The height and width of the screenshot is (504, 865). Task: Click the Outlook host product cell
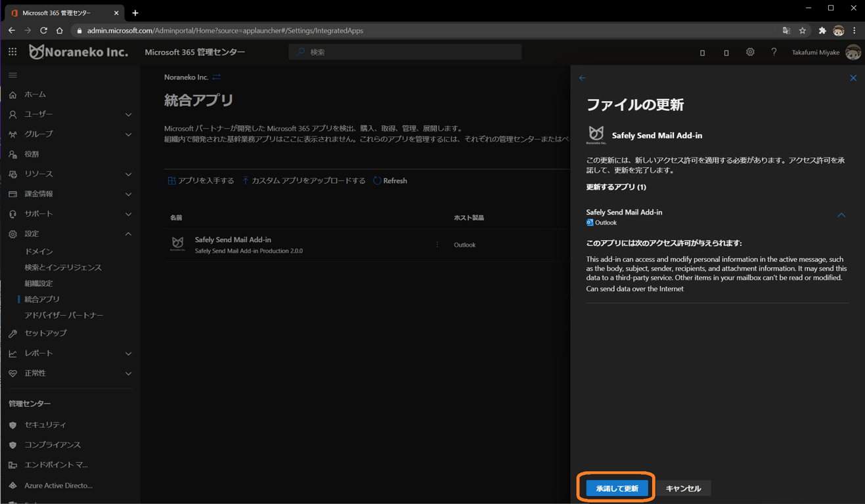click(x=464, y=245)
